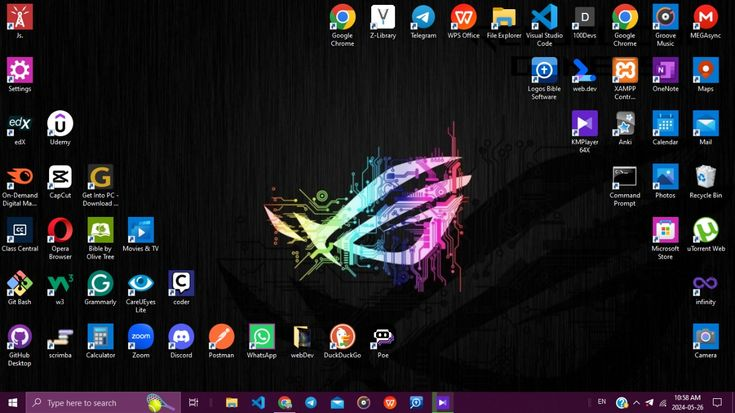Open Anki desktop shortcut
Image resolution: width=735 pixels, height=413 pixels.
(x=625, y=128)
